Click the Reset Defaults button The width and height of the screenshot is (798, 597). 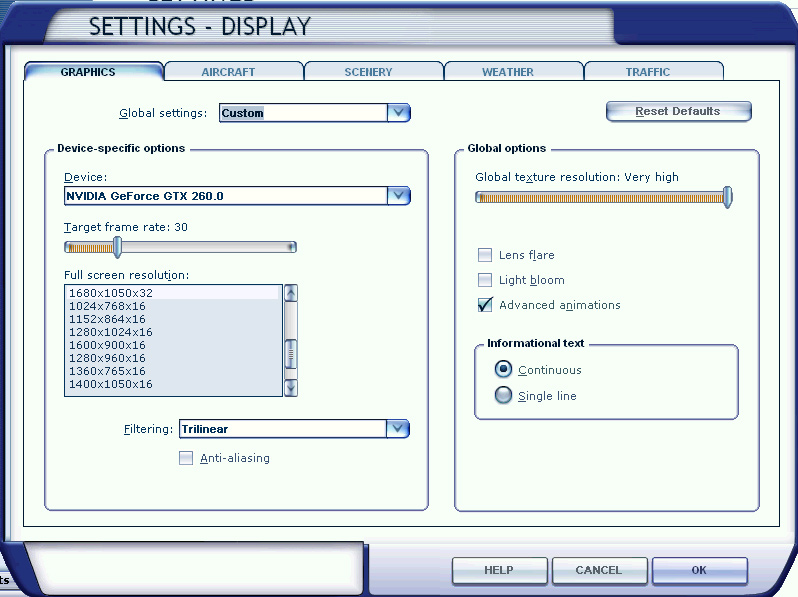tap(678, 111)
